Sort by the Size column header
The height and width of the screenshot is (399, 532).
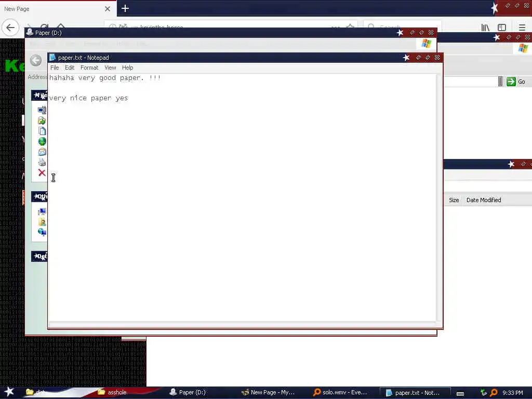pos(454,200)
